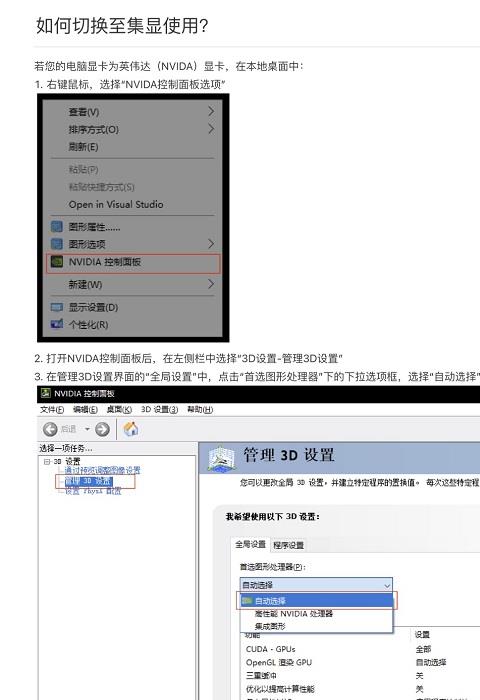Image resolution: width=480 pixels, height=700 pixels.
Task: Click the 如何切换至集显使用? page heading
Action: click(x=122, y=25)
